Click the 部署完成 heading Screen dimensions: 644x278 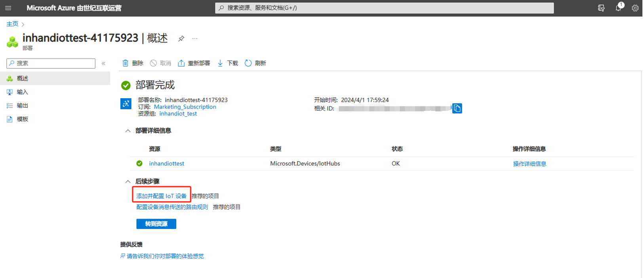155,85
